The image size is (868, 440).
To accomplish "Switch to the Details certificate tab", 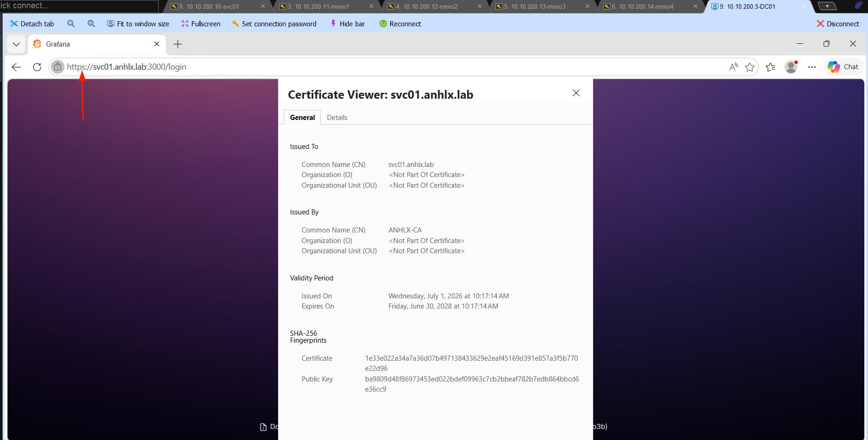I will [x=337, y=118].
